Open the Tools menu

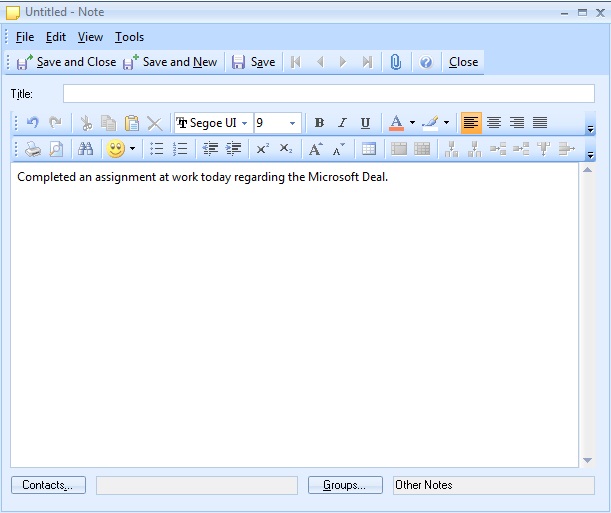coord(129,37)
